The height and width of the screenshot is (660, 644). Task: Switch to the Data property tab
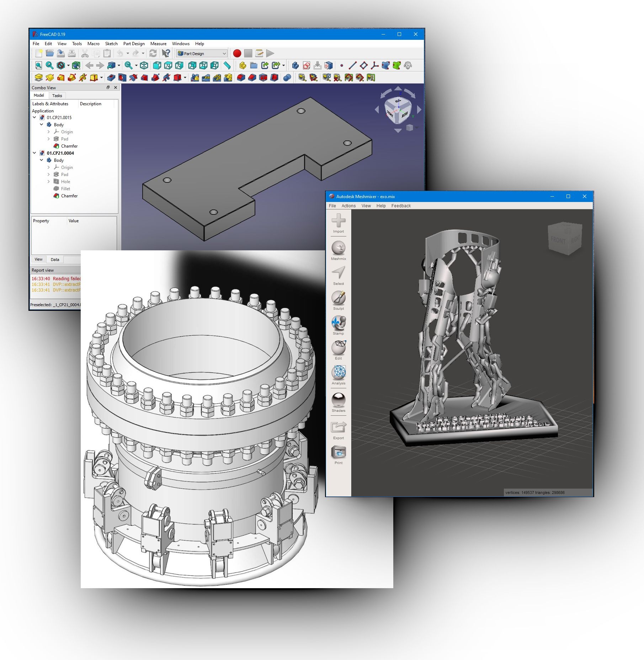[55, 260]
